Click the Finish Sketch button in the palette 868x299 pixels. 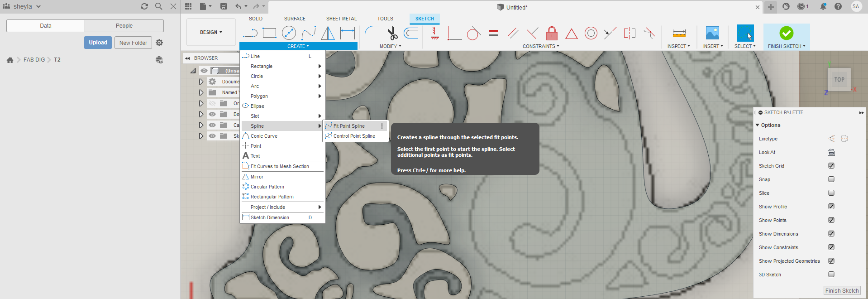(x=842, y=291)
